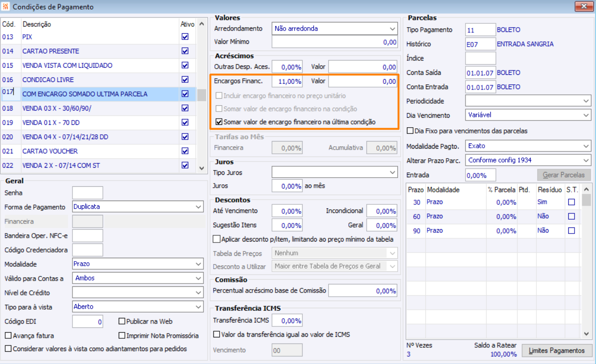Tick the S.T. checkbox for 60-day parcel
Viewport: 596px width, 364px height.
pyautogui.click(x=571, y=216)
